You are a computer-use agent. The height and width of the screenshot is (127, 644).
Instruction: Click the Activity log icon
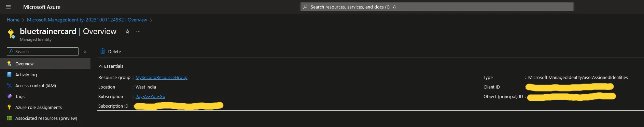point(9,75)
